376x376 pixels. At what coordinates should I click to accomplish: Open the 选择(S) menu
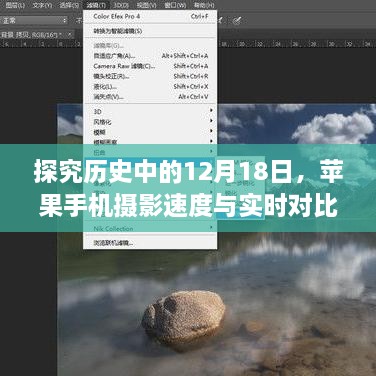[69, 5]
